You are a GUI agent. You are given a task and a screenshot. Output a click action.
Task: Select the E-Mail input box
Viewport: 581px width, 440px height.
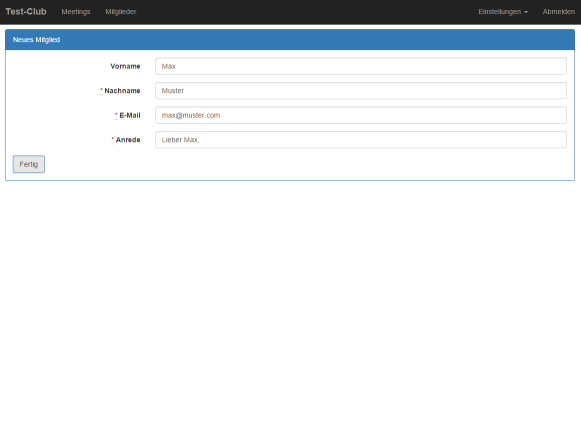361,115
